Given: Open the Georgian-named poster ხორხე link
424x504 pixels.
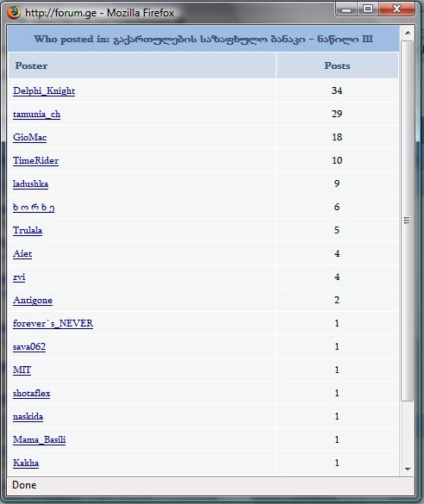Looking at the screenshot, I should (34, 208).
